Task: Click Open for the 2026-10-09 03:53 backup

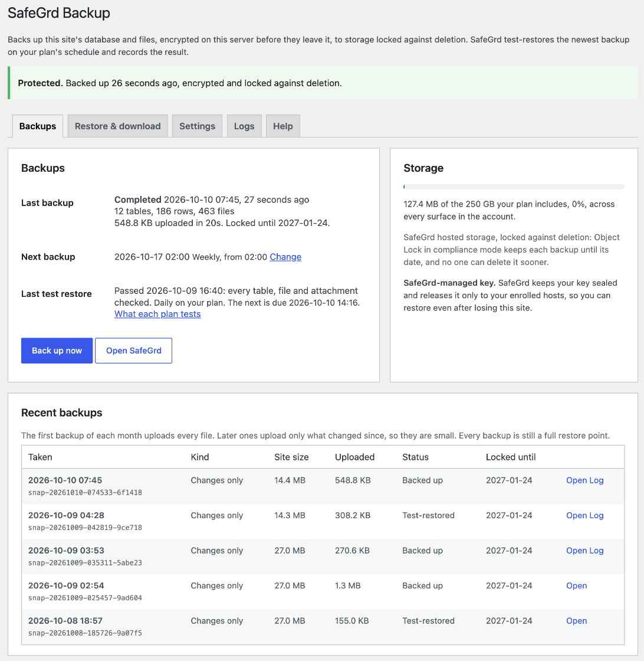Action: pos(576,550)
